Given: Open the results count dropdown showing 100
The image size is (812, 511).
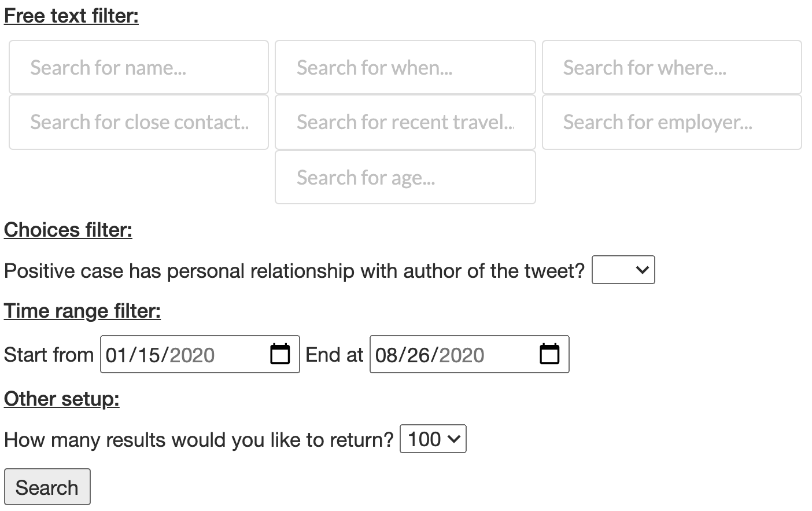Looking at the screenshot, I should click(433, 439).
